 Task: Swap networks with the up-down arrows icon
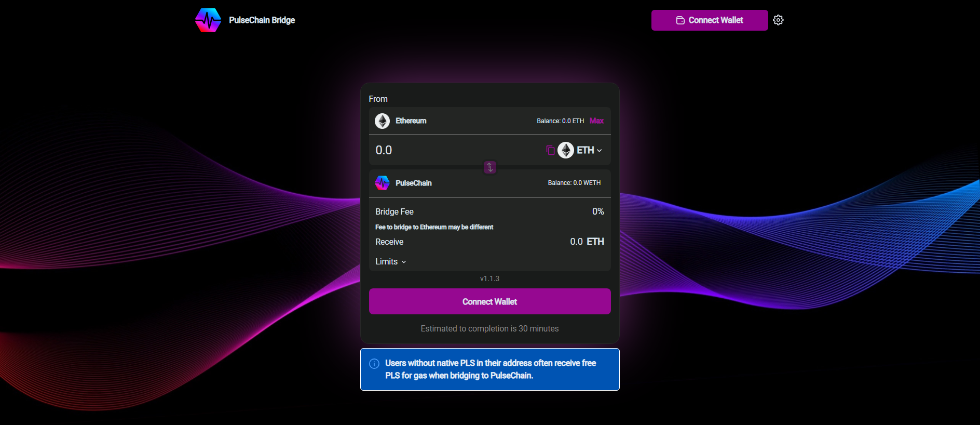[x=490, y=167]
